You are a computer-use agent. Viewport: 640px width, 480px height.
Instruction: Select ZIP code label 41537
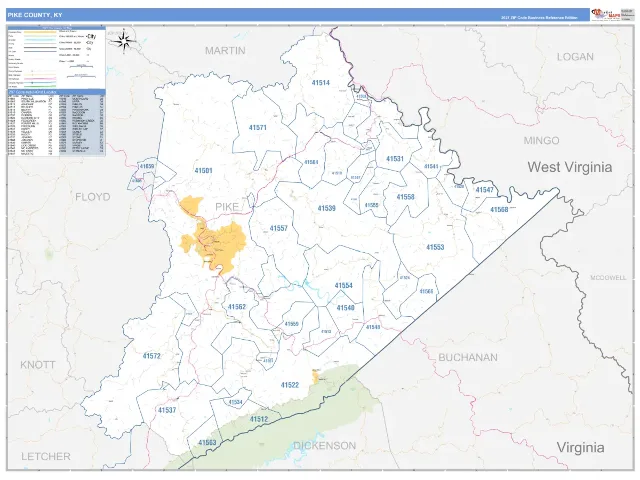[x=167, y=410]
